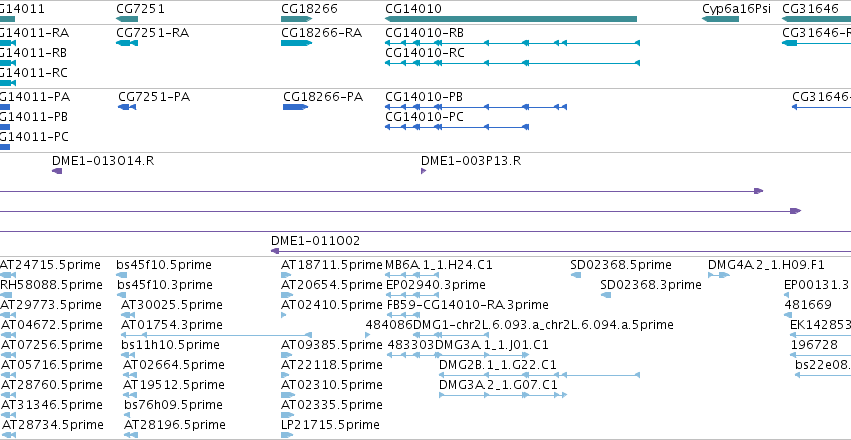Select the CG14010-PC protein feature
This screenshot has width=851, height=440.
[457, 127]
